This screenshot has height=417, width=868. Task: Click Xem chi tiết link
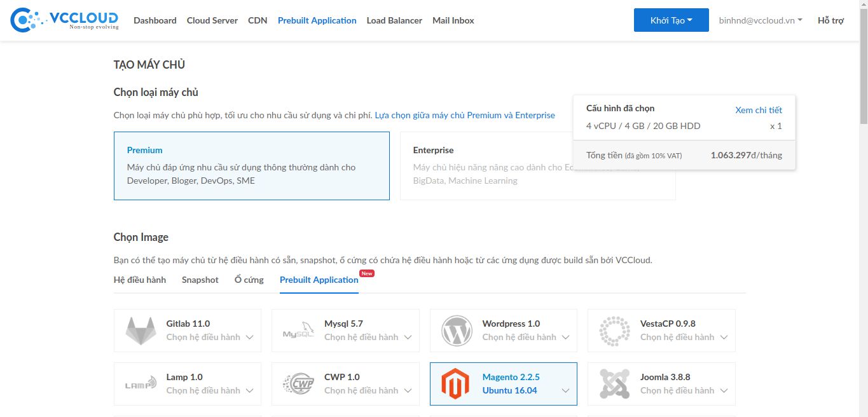pyautogui.click(x=759, y=110)
